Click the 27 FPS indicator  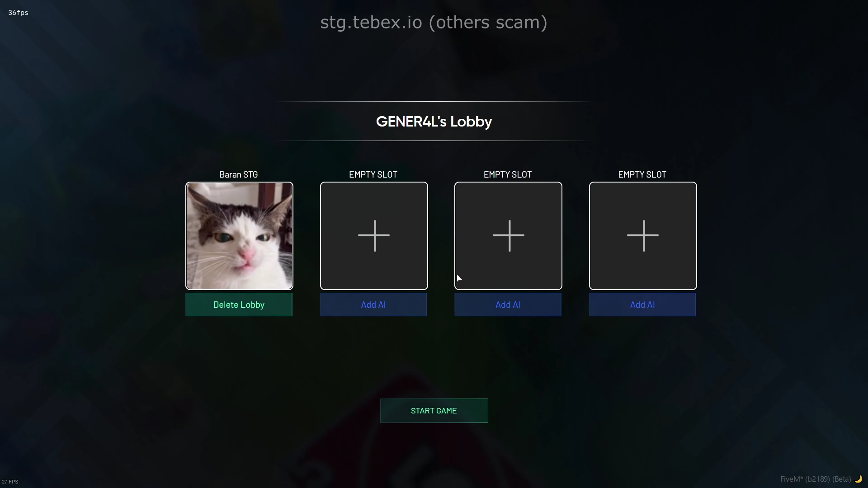[x=10, y=482]
